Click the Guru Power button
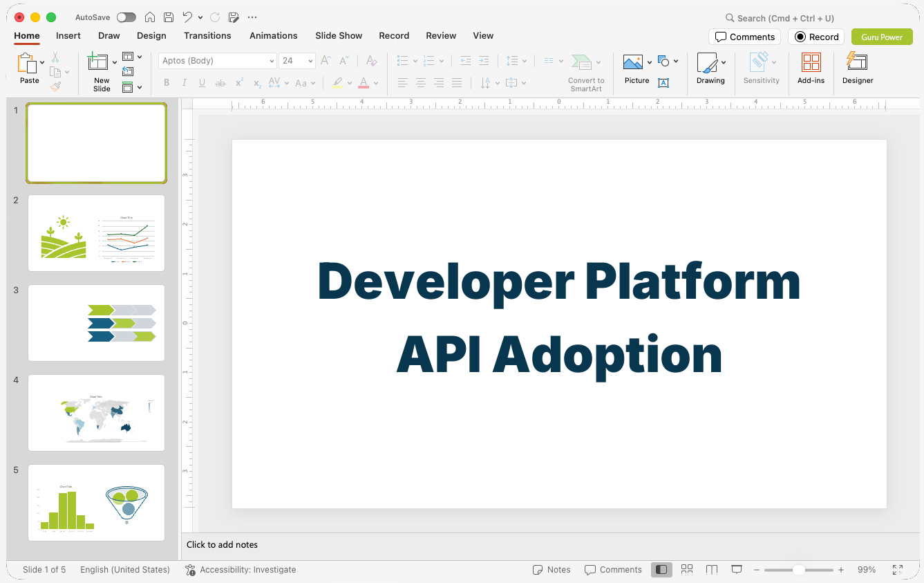This screenshot has height=583, width=924. (x=882, y=37)
